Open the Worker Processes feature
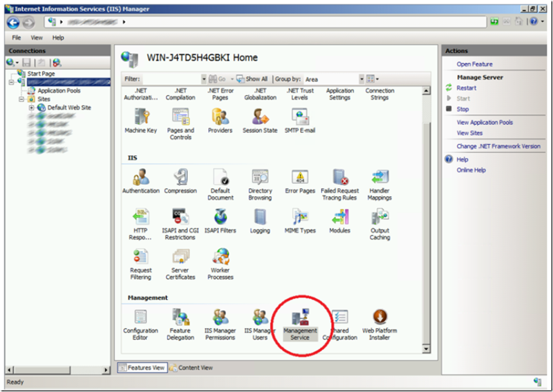The height and width of the screenshot is (392, 553). 220,264
